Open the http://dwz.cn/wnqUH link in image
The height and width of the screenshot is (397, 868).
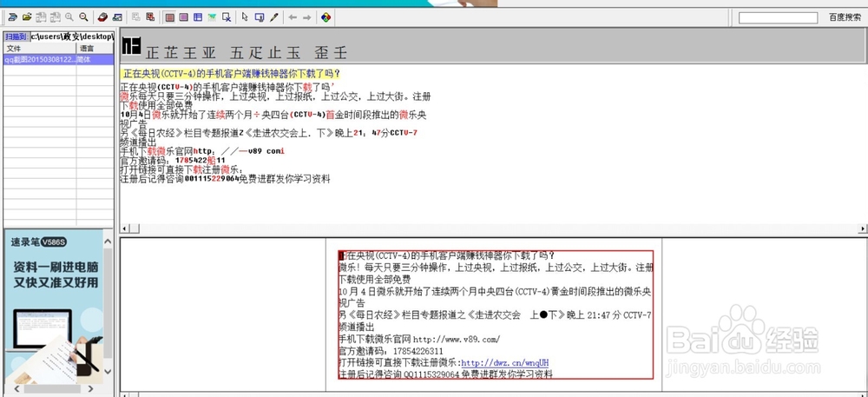(x=505, y=362)
